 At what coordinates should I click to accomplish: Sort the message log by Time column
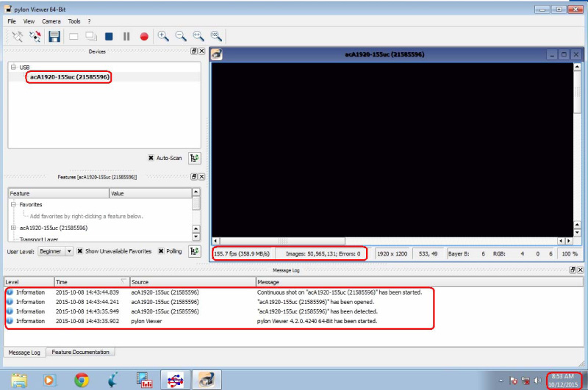pyautogui.click(x=88, y=282)
